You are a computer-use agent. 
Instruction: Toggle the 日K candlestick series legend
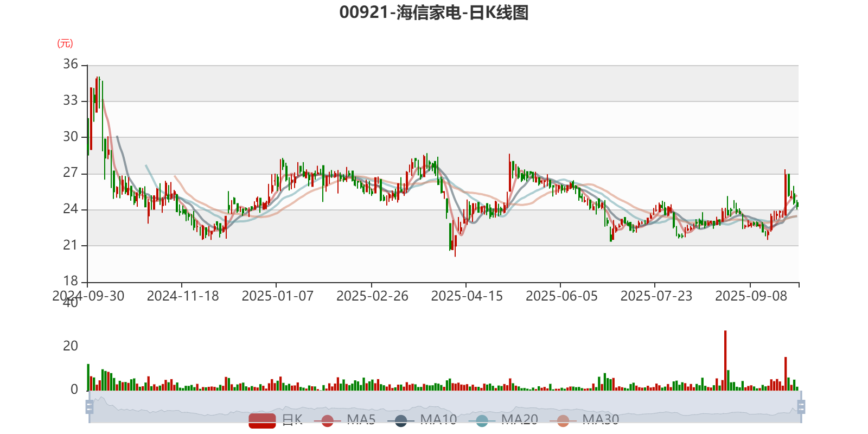276,420
